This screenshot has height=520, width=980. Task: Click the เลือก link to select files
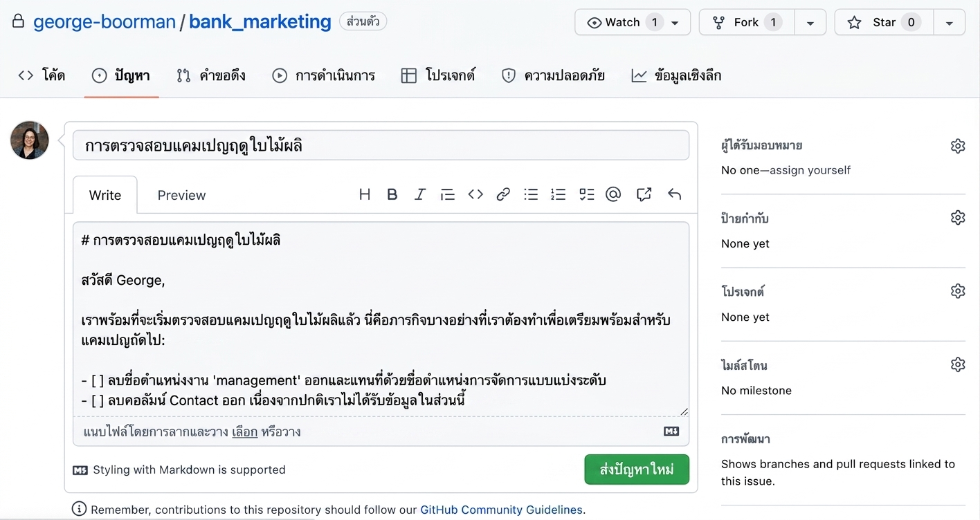pyautogui.click(x=245, y=432)
